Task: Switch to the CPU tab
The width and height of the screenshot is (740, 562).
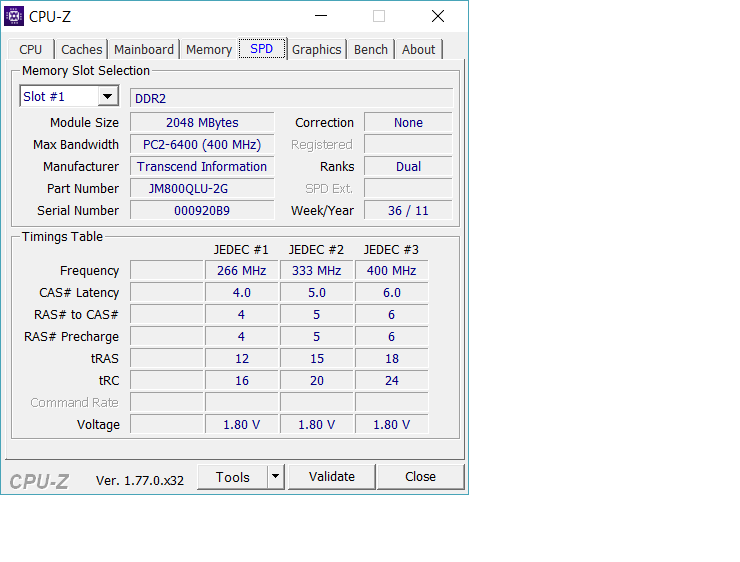Action: (x=31, y=50)
